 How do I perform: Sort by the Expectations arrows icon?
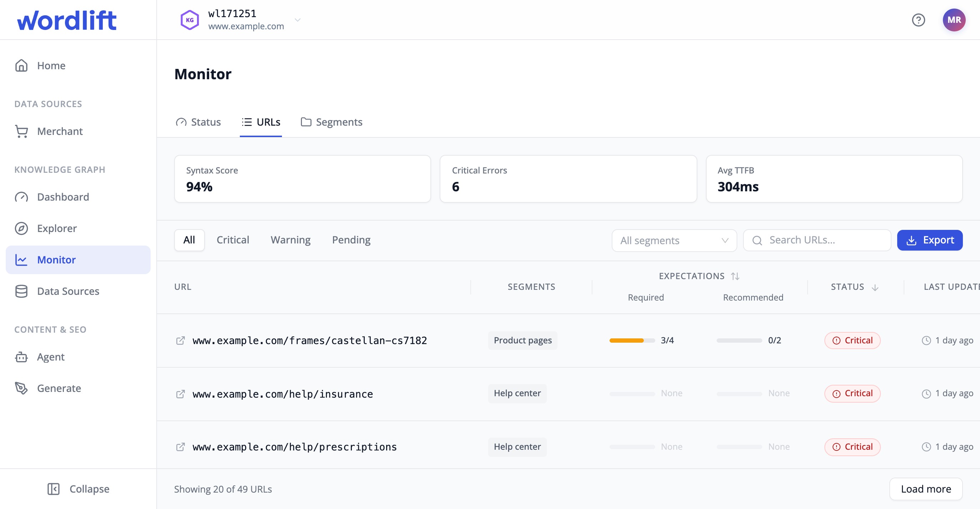[735, 276]
